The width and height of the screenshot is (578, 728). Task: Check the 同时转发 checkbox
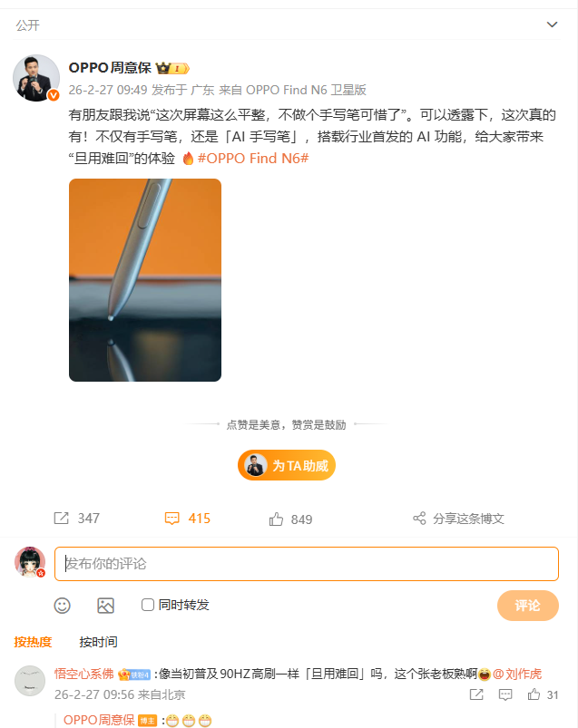148,605
